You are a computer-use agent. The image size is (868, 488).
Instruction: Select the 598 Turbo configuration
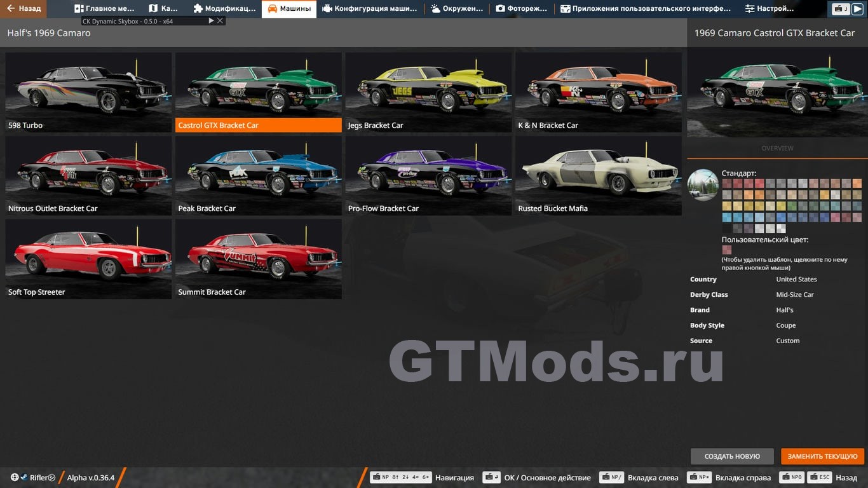point(88,92)
